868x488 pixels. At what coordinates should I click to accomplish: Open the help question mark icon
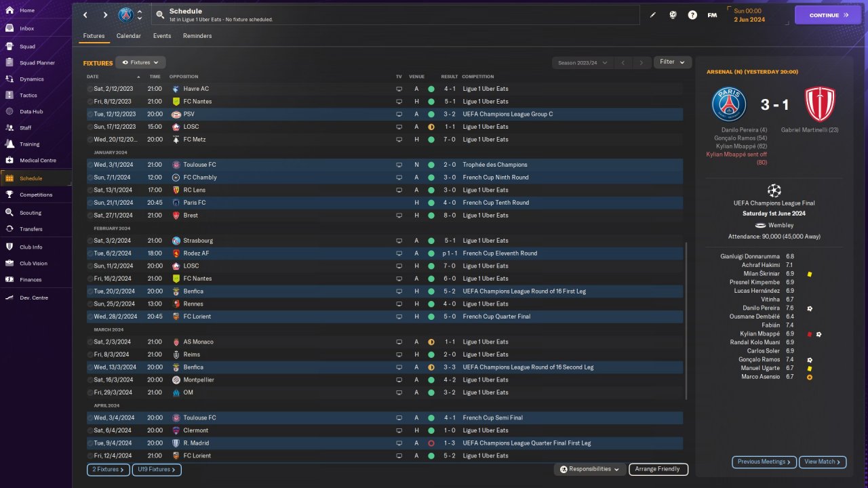[x=692, y=15]
